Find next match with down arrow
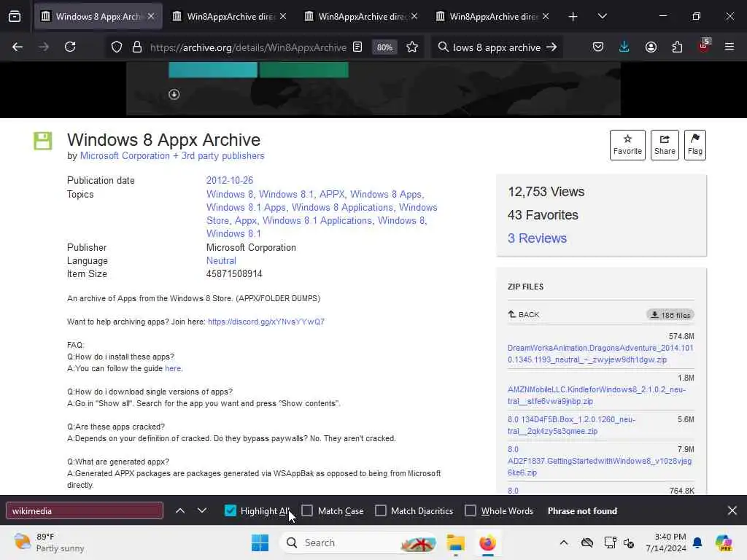Image resolution: width=747 pixels, height=560 pixels. [202, 510]
